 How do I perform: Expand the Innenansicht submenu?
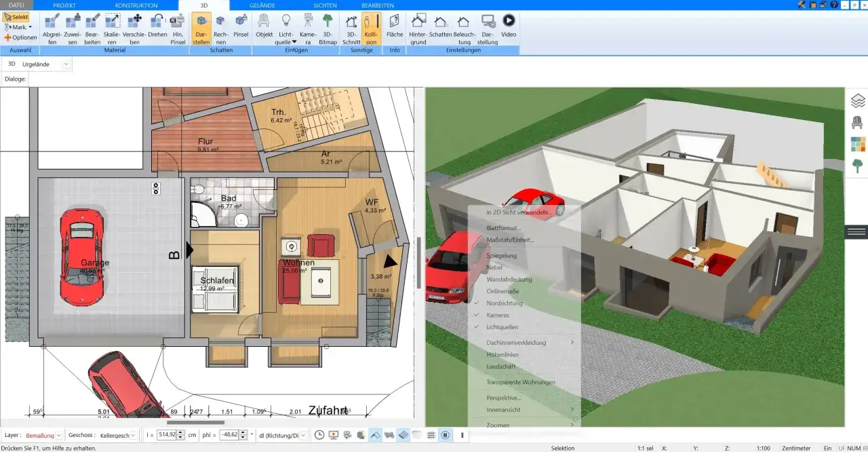(525, 409)
